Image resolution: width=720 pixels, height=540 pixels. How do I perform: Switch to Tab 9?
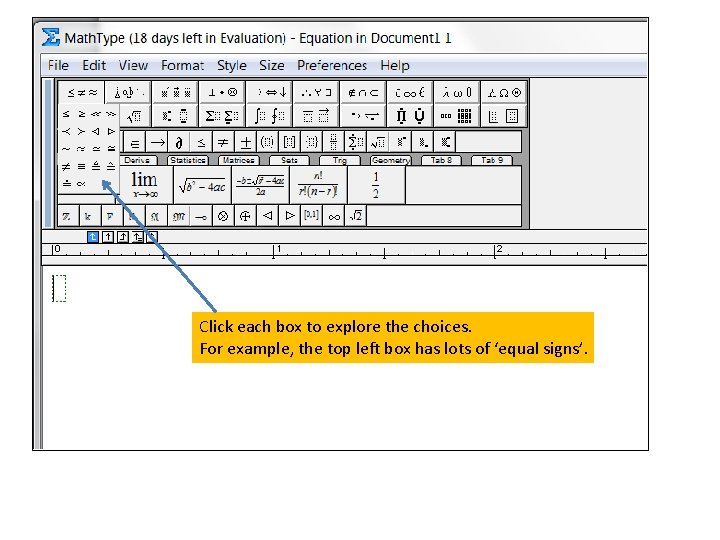click(492, 160)
